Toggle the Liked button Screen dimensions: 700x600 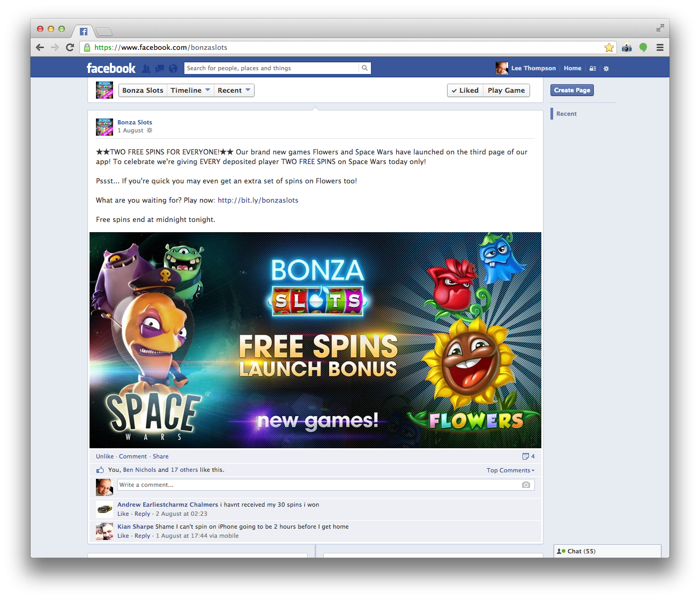coord(465,91)
